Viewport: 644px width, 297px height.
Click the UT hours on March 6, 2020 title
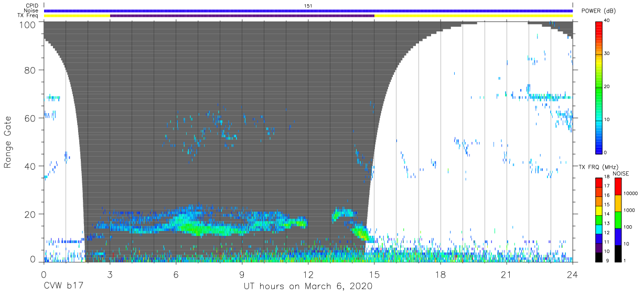tap(308, 287)
